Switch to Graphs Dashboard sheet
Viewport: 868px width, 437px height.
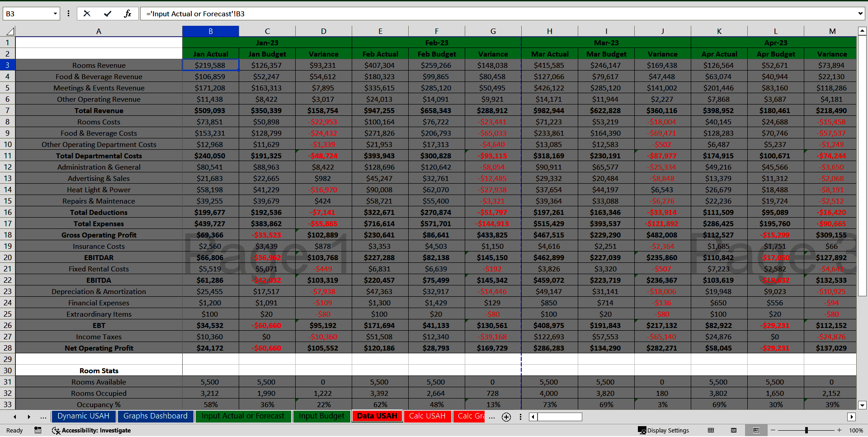(156, 416)
